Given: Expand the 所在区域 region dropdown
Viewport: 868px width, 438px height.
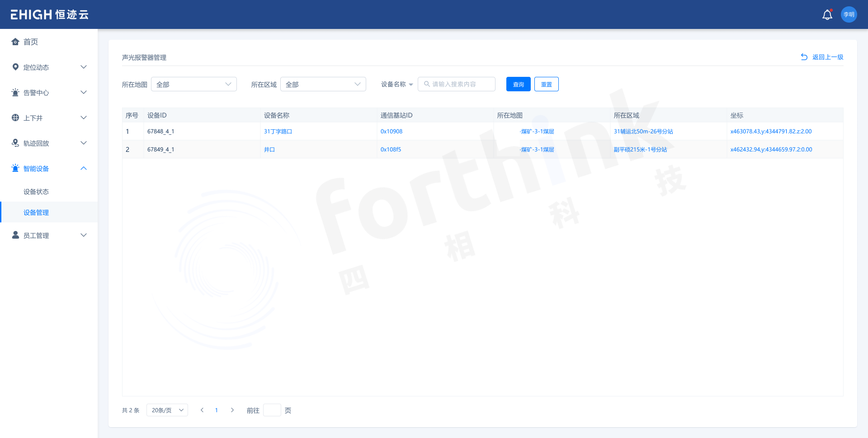Looking at the screenshot, I should [x=323, y=84].
